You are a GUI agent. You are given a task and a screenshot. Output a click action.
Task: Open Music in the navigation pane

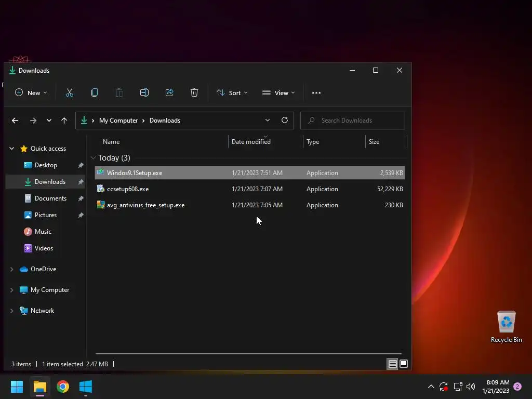click(43, 232)
